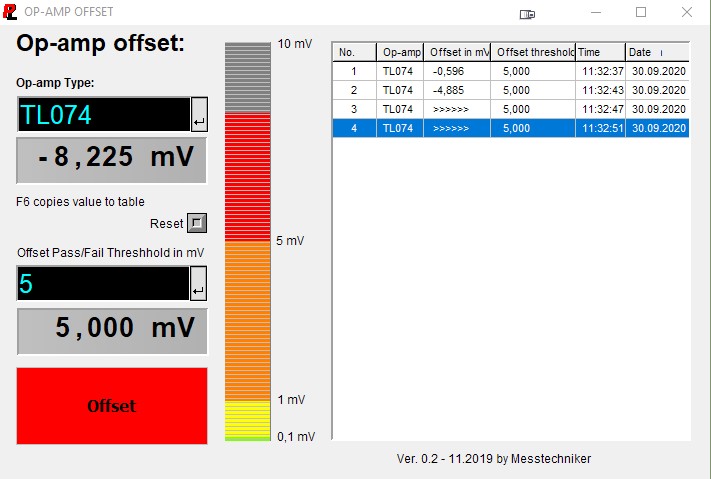Select row 1 with offset -0,596

point(511,71)
